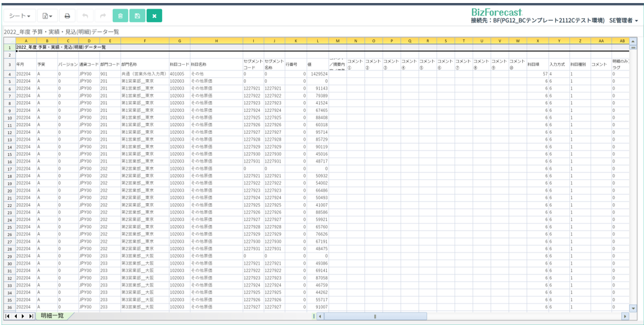This screenshot has height=325, width=644.
Task: Click the next sheet tab arrow
Action: tap(23, 316)
